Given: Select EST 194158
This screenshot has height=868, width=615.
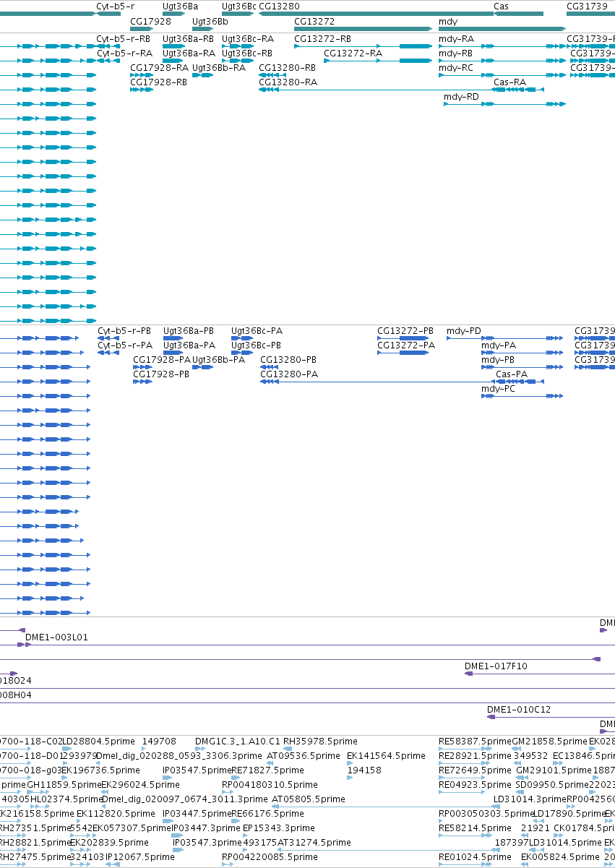Looking at the screenshot, I should click(x=364, y=770).
